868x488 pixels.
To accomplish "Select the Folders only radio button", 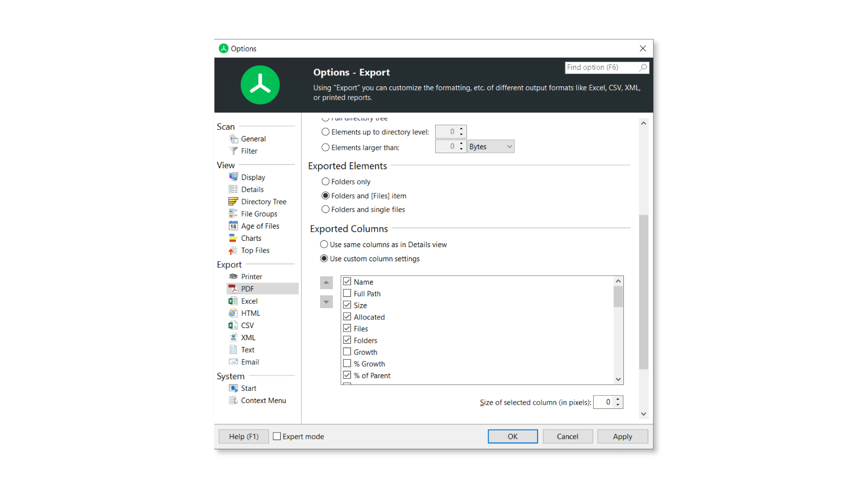I will pos(325,181).
